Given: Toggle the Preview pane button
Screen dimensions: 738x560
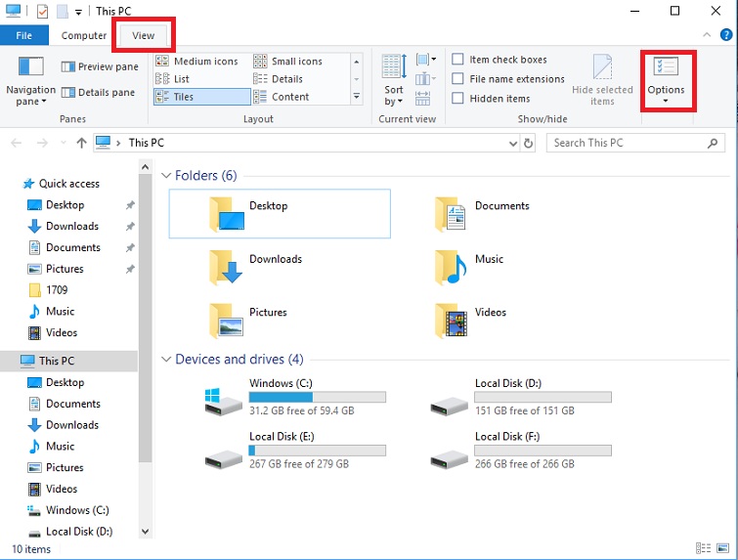Looking at the screenshot, I should (x=101, y=67).
